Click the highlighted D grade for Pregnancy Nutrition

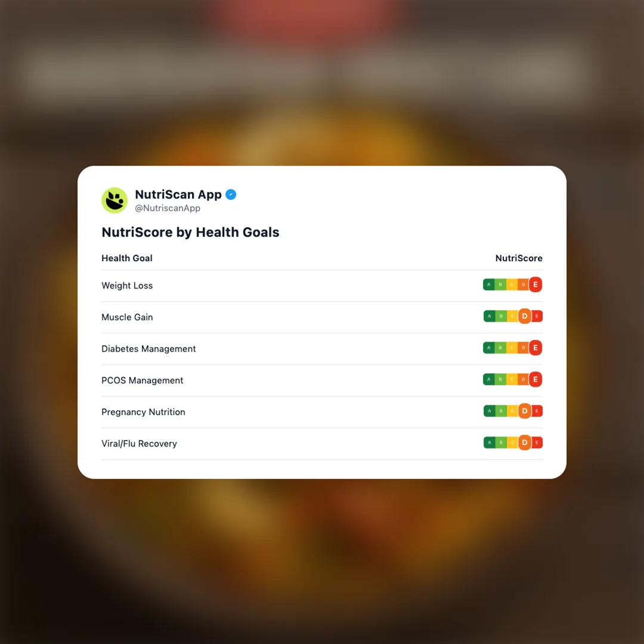click(x=525, y=411)
